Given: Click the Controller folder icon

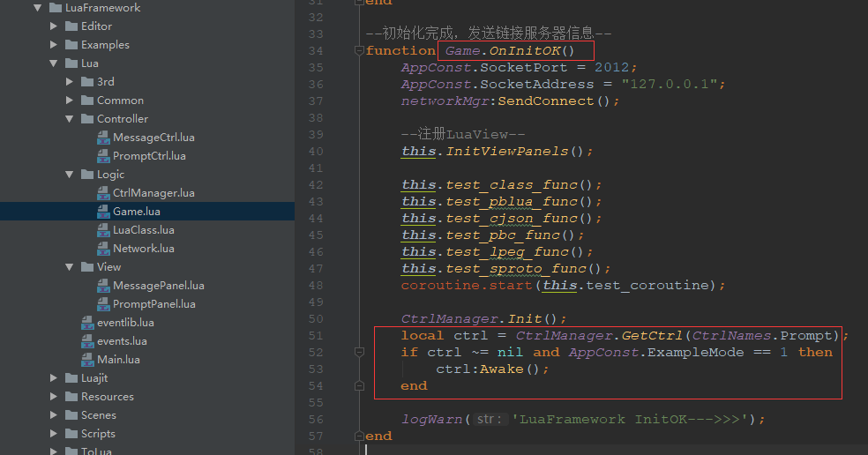Looking at the screenshot, I should click(x=87, y=118).
